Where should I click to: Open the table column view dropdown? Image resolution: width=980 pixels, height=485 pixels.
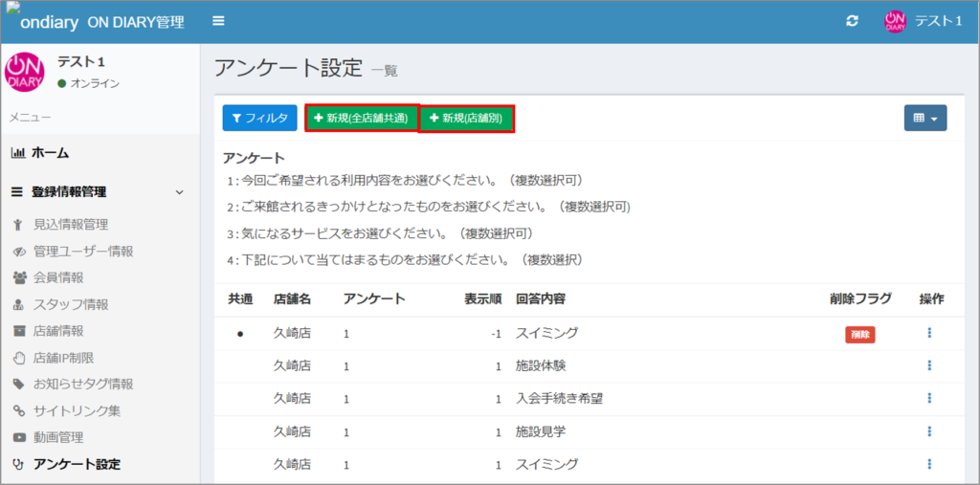924,118
